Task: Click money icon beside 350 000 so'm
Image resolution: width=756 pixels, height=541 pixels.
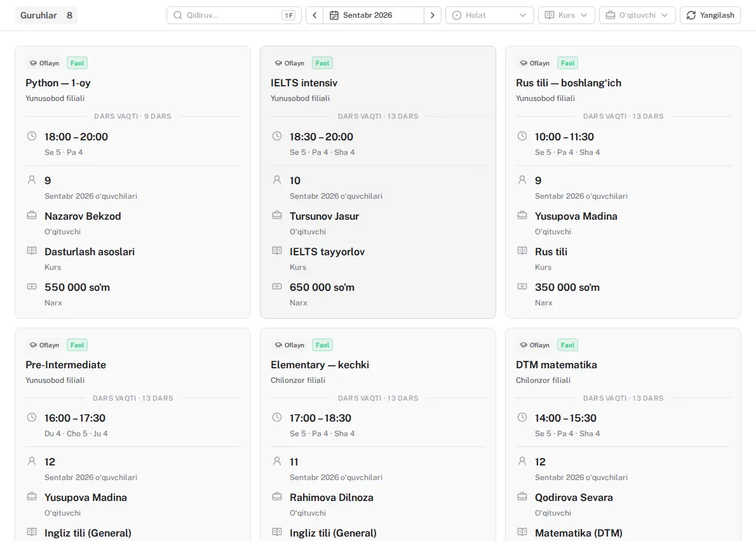Action: 522,286
